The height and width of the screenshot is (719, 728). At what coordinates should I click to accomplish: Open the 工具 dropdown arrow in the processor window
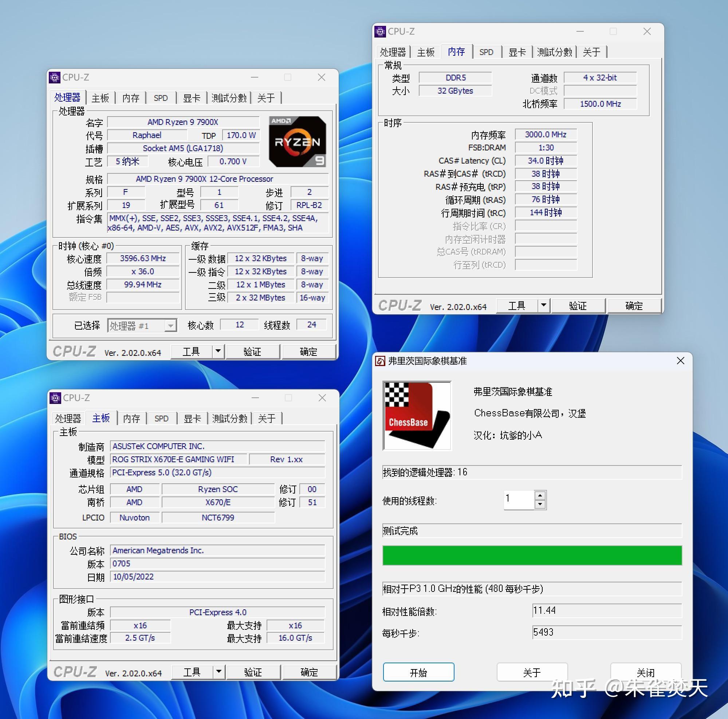(218, 351)
